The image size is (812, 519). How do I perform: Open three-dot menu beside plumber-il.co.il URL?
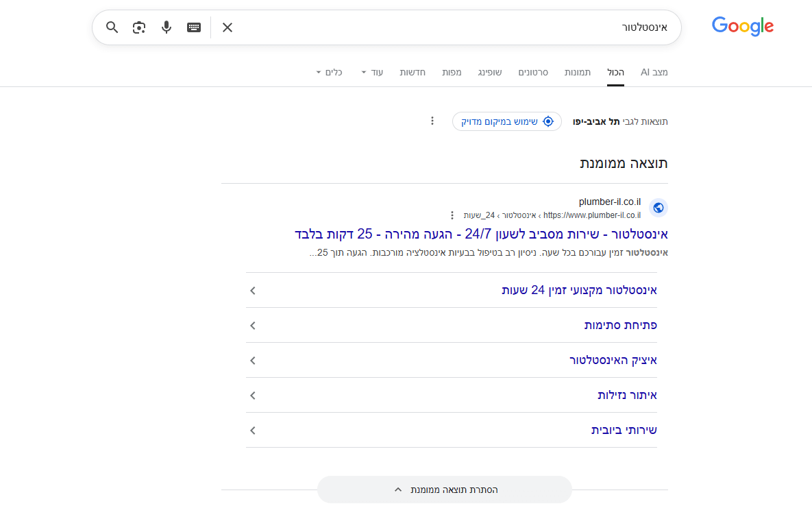click(x=452, y=215)
